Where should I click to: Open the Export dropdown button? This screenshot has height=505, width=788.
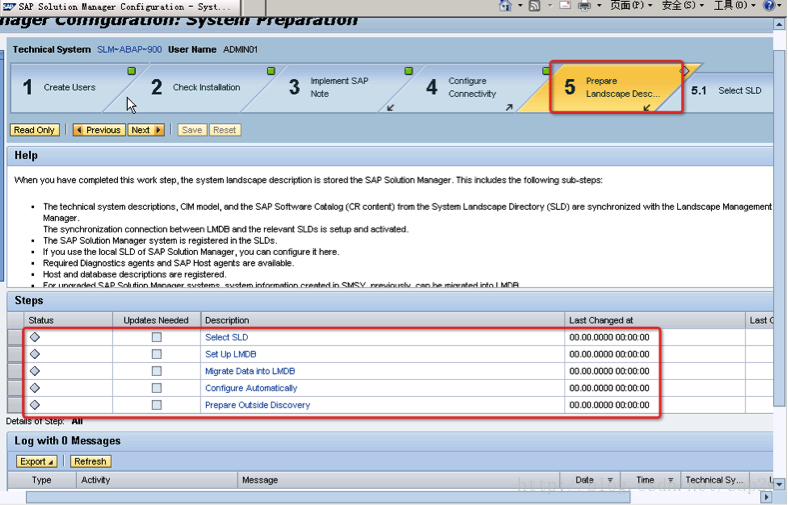[37, 461]
